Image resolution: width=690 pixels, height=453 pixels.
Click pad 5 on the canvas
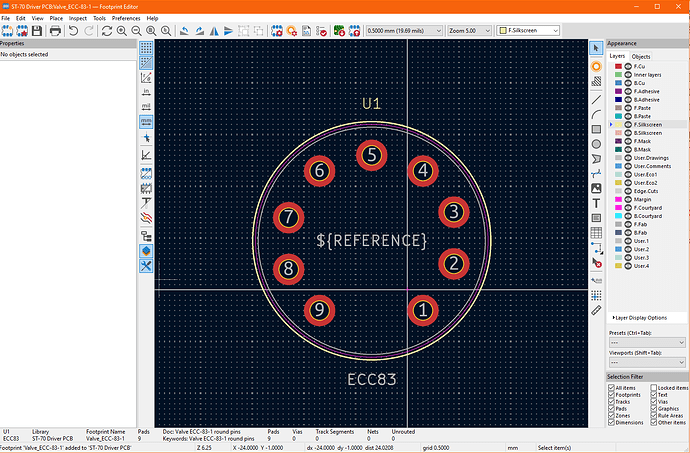tap(372, 155)
